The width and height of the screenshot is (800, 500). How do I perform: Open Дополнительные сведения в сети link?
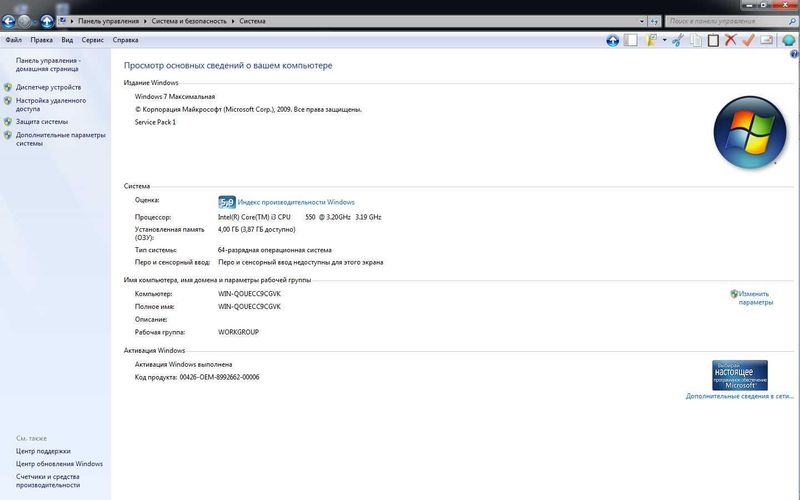coord(740,396)
